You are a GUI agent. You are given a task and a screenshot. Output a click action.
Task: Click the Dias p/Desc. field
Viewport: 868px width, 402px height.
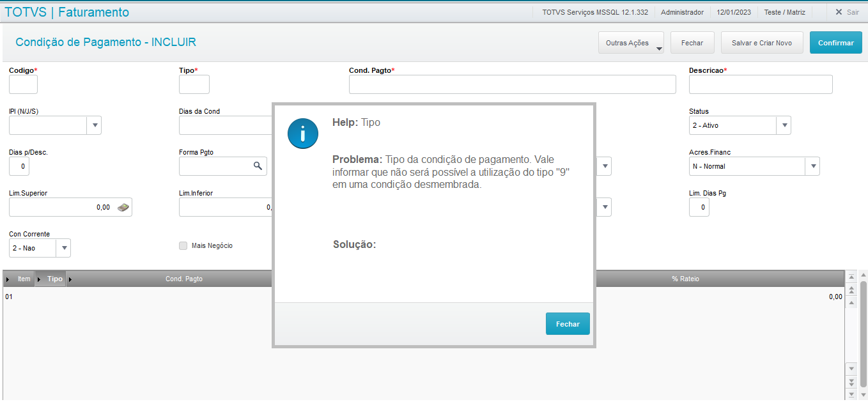19,166
